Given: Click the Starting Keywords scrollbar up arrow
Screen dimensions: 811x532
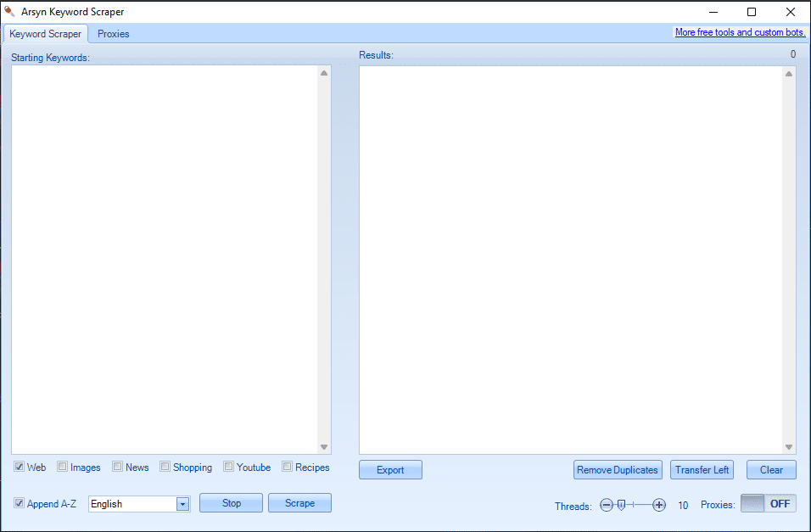Looking at the screenshot, I should click(x=324, y=73).
